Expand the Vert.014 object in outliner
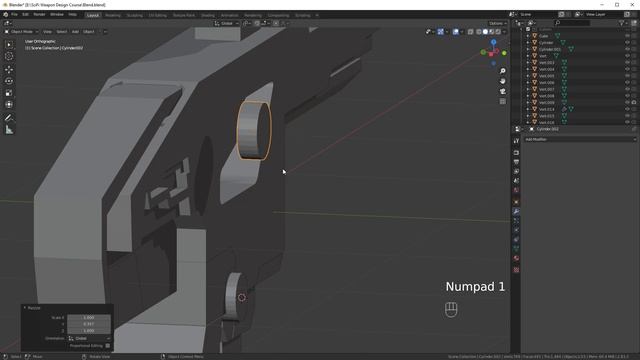640x360 pixels. (528, 109)
